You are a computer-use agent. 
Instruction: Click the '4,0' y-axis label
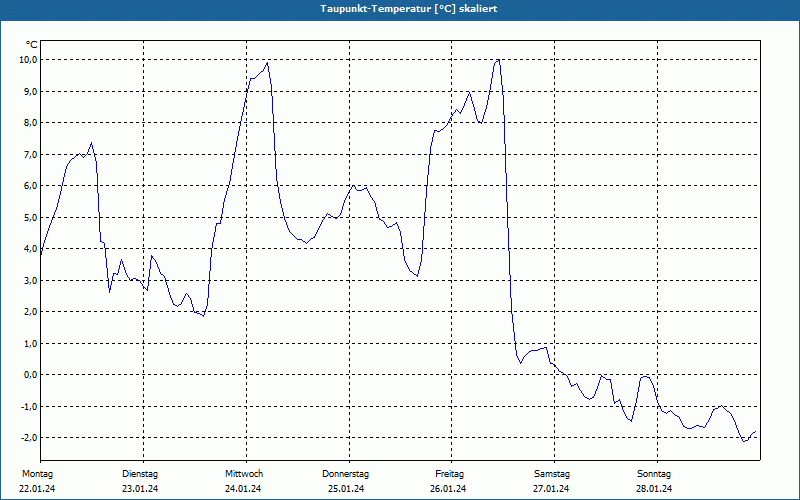[x=31, y=248]
